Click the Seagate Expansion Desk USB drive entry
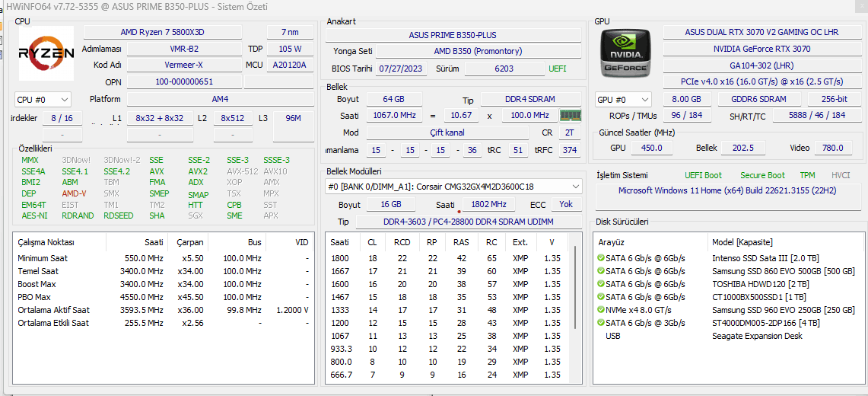Viewport: 868px width, 396px height. 757,336
